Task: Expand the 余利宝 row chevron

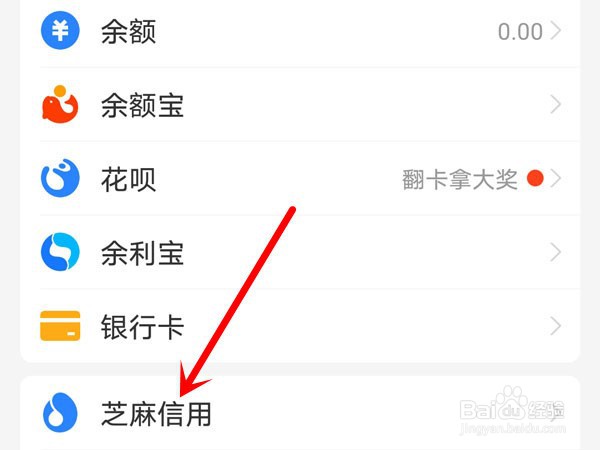Action: (x=556, y=252)
